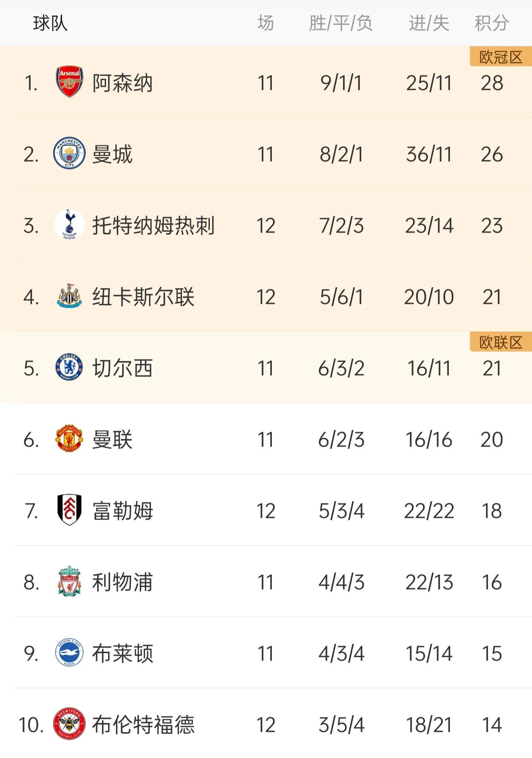Screen dimensions: 532x758
Task: Tap the 进/失 column header
Action: pyautogui.click(x=429, y=23)
